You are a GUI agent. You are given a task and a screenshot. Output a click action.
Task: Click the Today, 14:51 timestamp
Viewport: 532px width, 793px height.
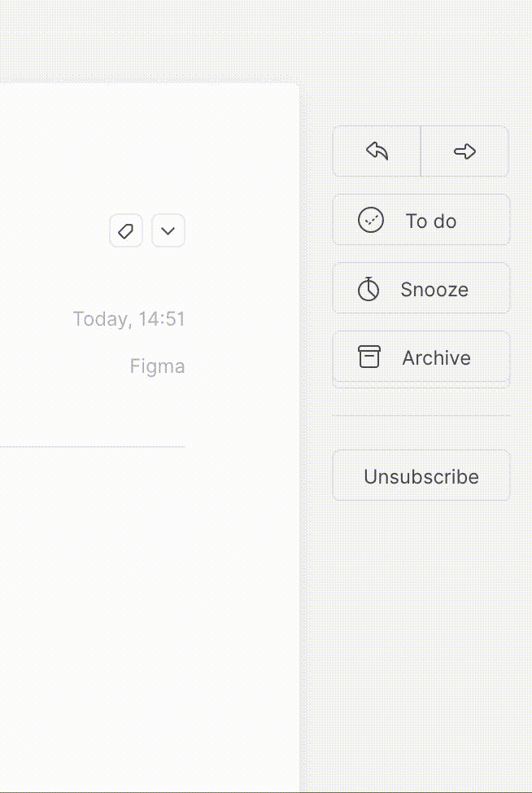tap(129, 319)
